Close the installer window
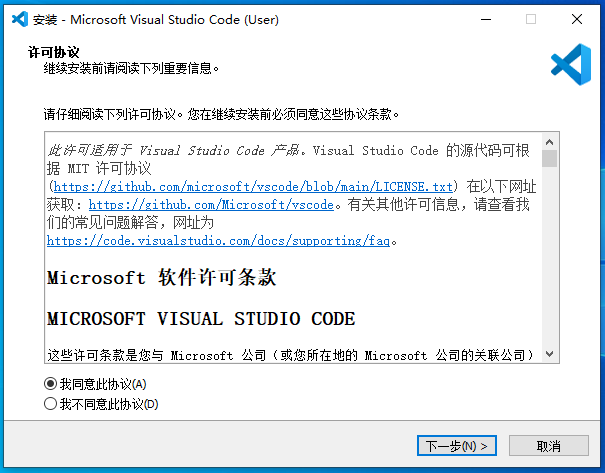 coord(577,19)
